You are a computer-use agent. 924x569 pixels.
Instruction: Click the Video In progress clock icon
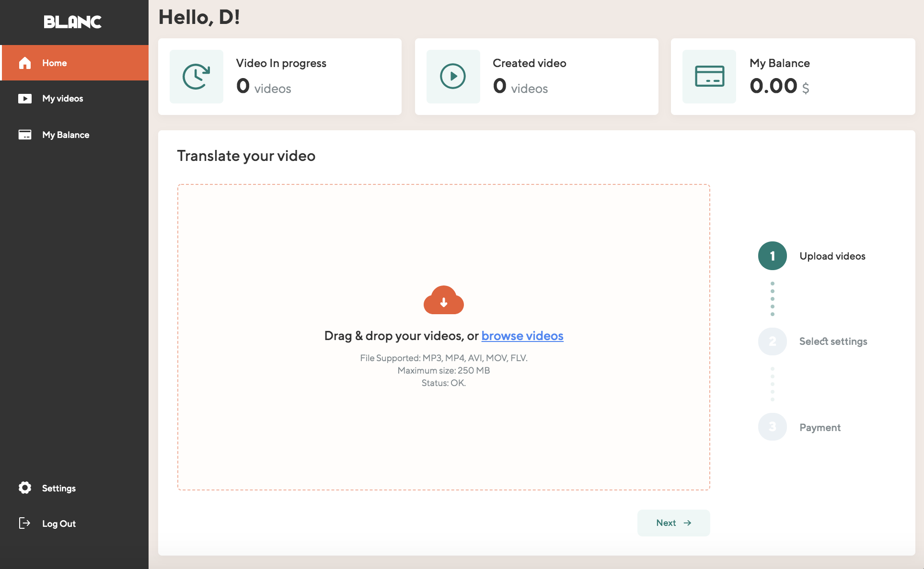coord(196,77)
